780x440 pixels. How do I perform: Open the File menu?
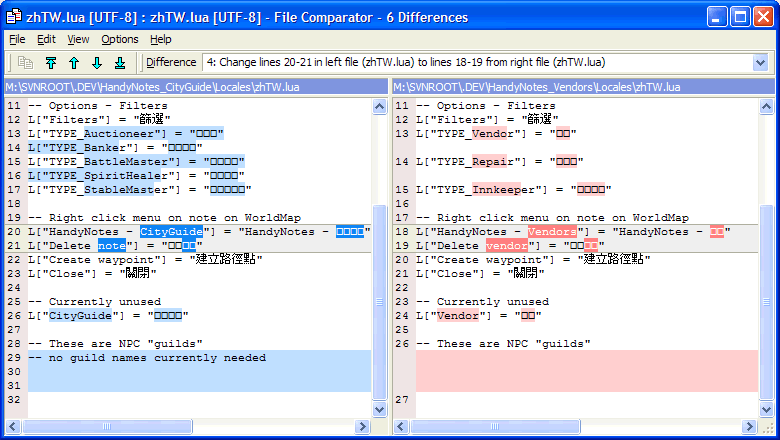click(17, 39)
